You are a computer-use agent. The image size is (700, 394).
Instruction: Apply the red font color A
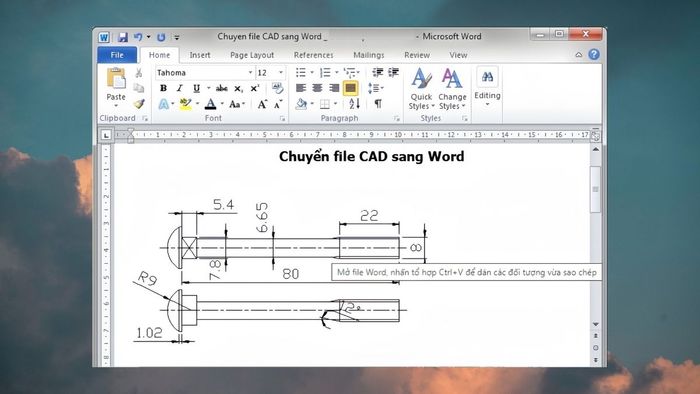pyautogui.click(x=210, y=104)
